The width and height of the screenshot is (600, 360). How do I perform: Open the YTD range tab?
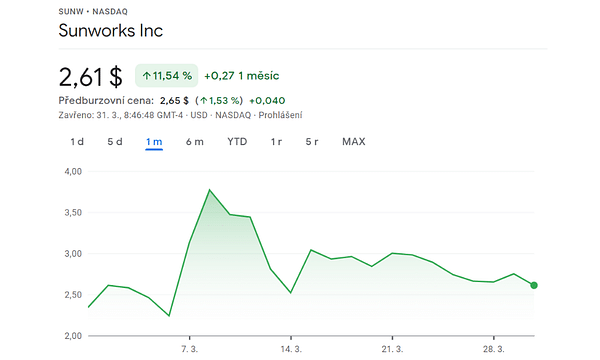click(237, 142)
